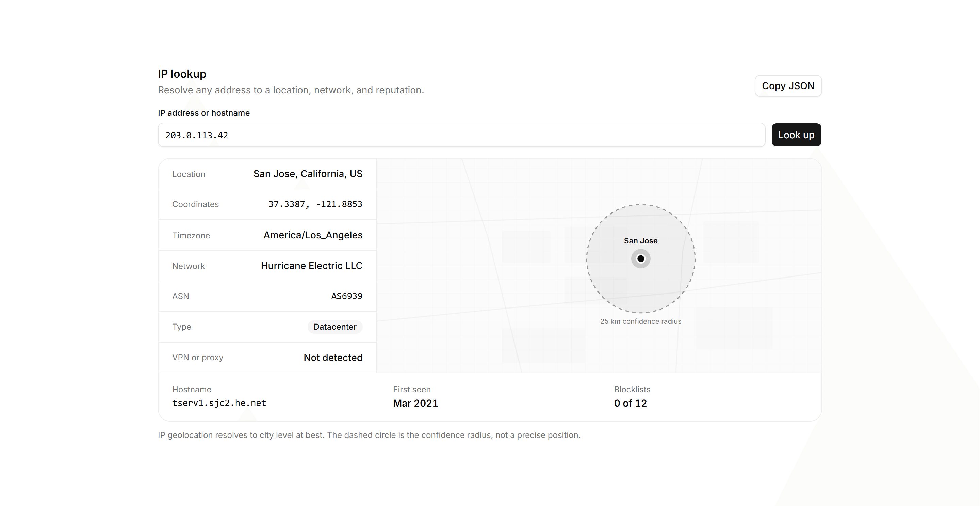Click the Mar 2021 first seen value

tap(415, 403)
